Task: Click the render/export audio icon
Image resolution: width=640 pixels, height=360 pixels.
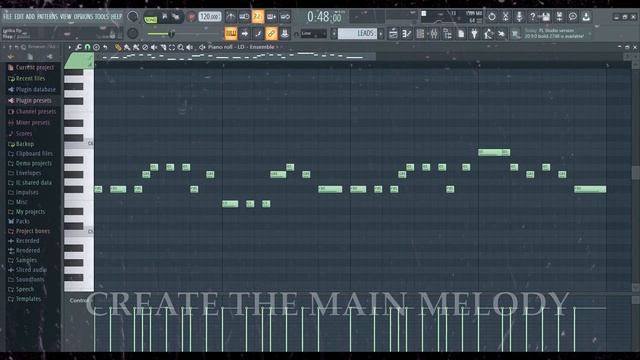Action: tap(559, 17)
